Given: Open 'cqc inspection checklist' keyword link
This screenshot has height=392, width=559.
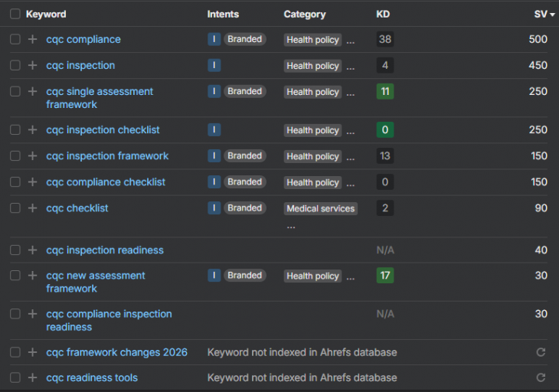Looking at the screenshot, I should tap(103, 129).
